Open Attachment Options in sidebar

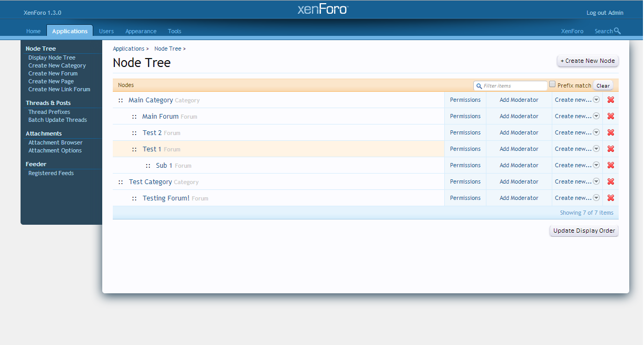(55, 150)
